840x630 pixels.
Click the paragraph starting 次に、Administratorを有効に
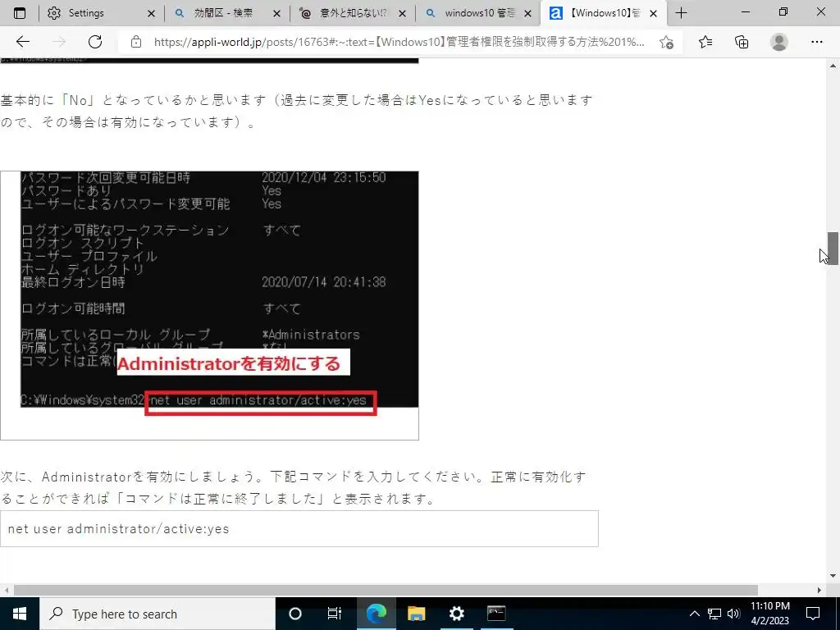tap(294, 487)
